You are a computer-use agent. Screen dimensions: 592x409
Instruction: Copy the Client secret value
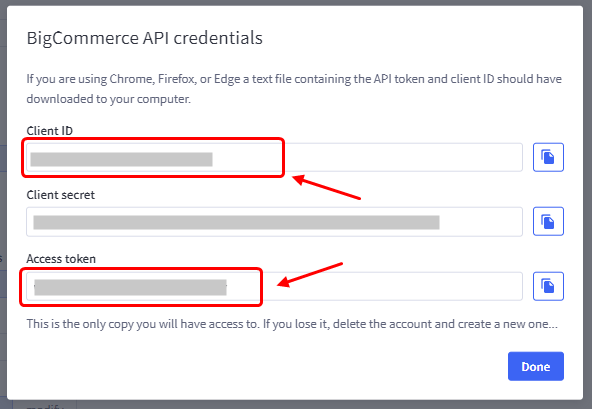(548, 221)
